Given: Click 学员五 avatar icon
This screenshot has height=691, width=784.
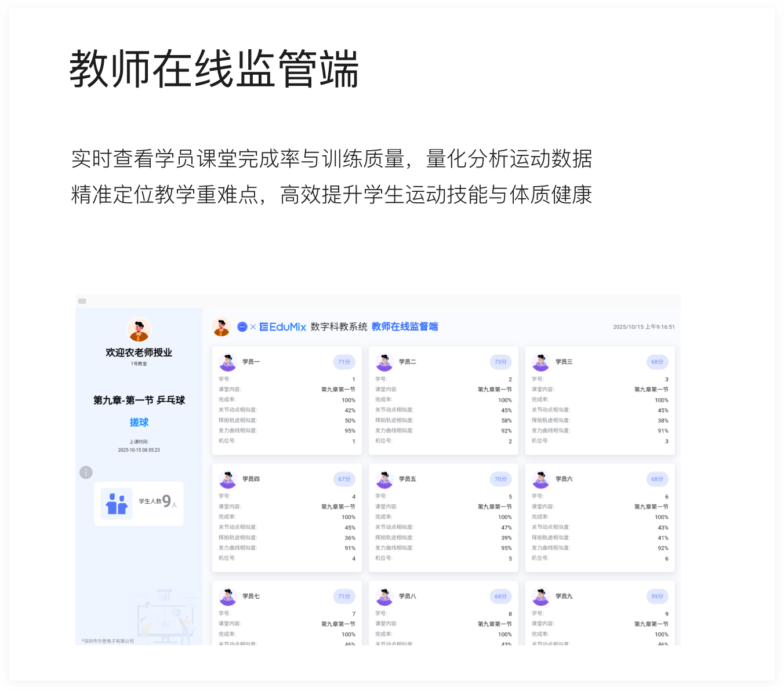Looking at the screenshot, I should 384,479.
